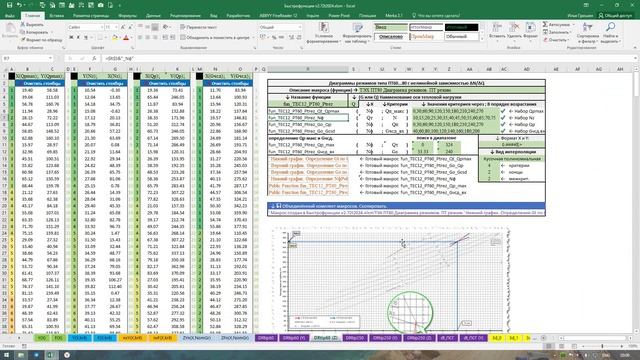
Task: Open the Windows Start menu
Action: click(7, 355)
